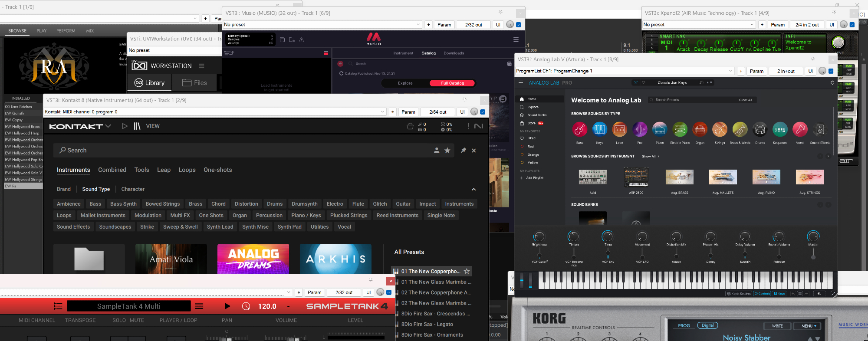Toggle the Kontakt plugin bypass checkbox
This screenshot has height=341, width=868.
coord(483,112)
